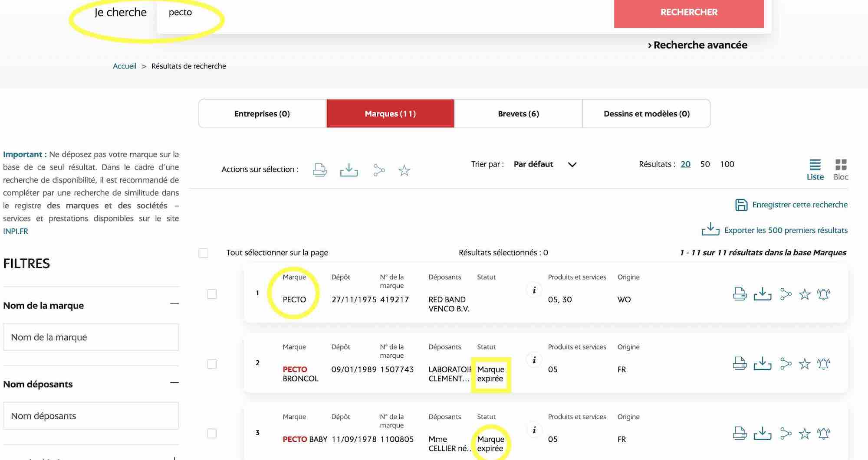Download the PECTO BABY result
Screen dimensions: 868x460
click(762, 434)
